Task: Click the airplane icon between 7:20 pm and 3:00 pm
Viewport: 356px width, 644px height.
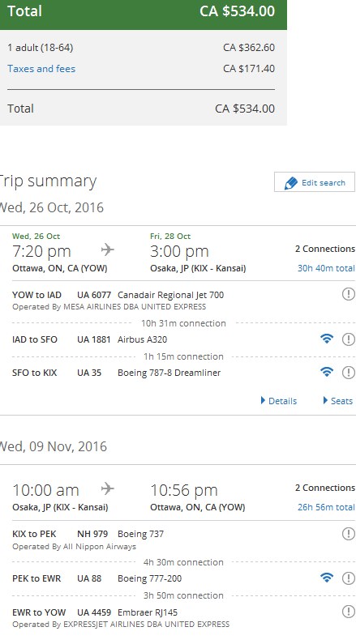Action: (x=108, y=249)
